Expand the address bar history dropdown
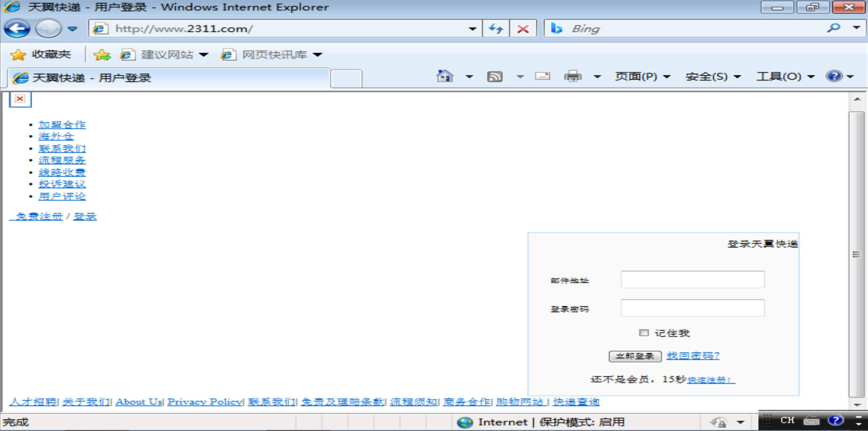 pos(472,29)
